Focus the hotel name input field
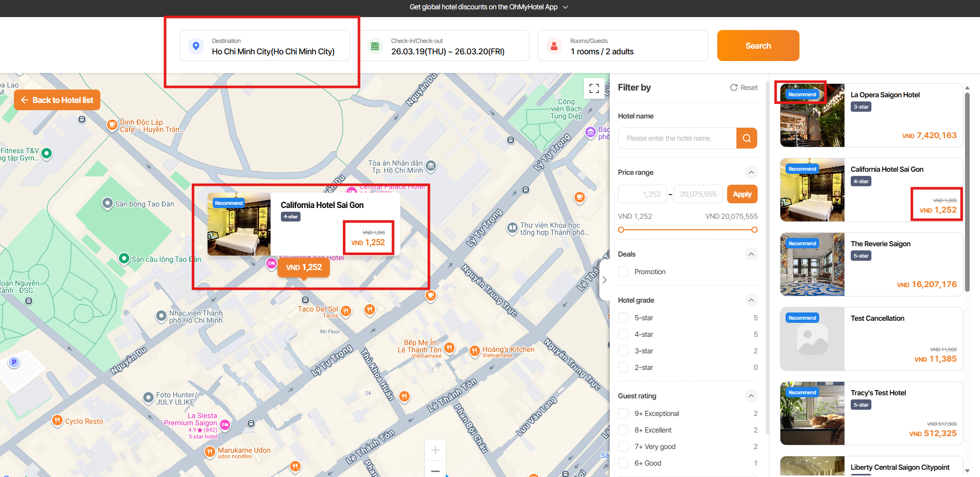980x477 pixels. click(x=677, y=138)
